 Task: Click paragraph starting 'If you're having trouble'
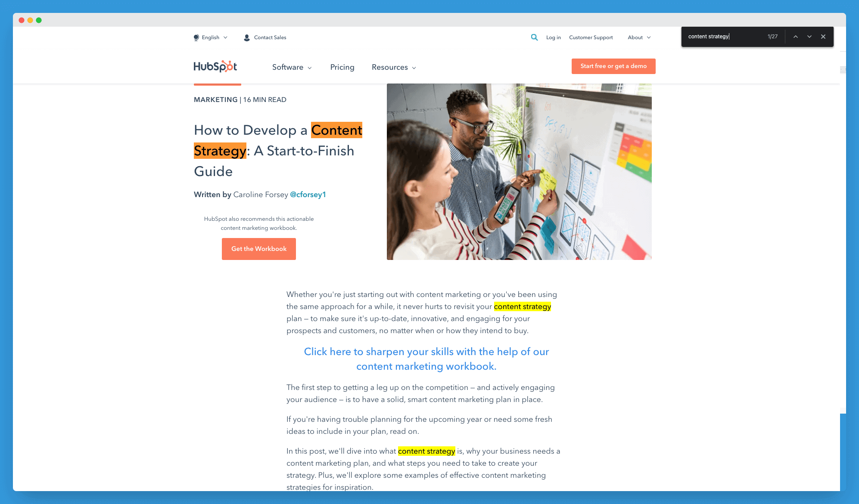tap(419, 425)
